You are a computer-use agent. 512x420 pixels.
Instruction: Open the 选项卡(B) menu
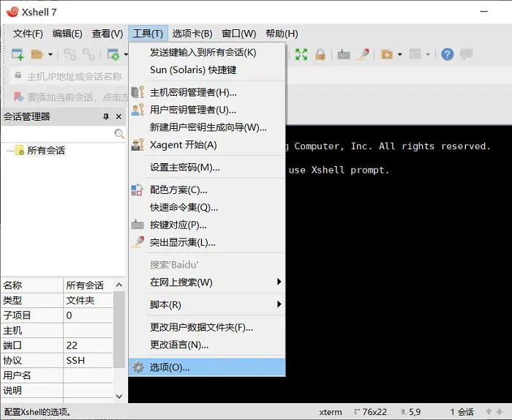coord(192,34)
